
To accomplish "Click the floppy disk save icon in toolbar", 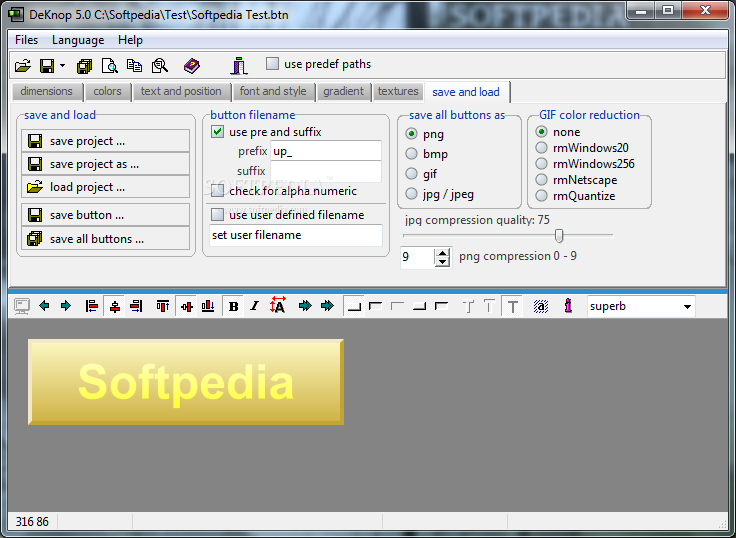I will click(x=47, y=66).
